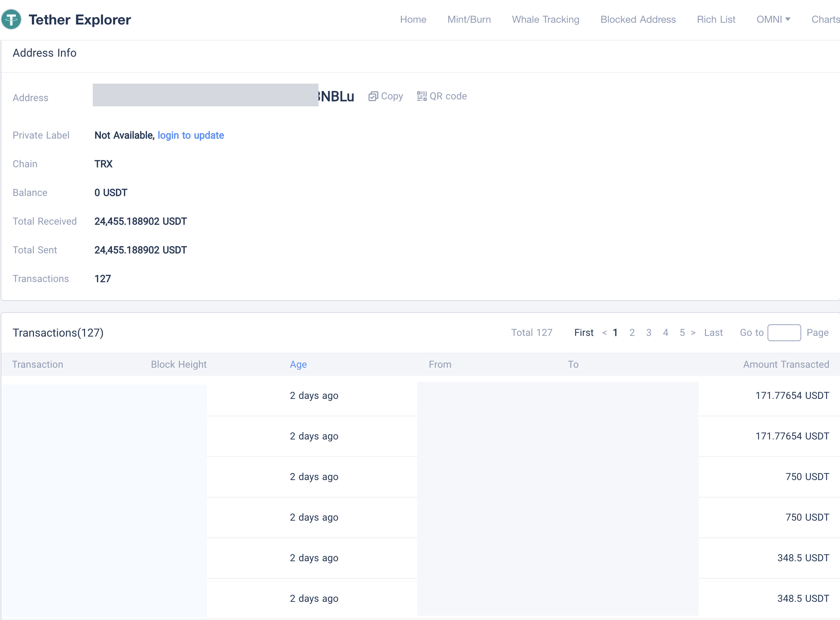Select current page 1 in pagination
This screenshot has height=620, width=840.
(x=615, y=333)
